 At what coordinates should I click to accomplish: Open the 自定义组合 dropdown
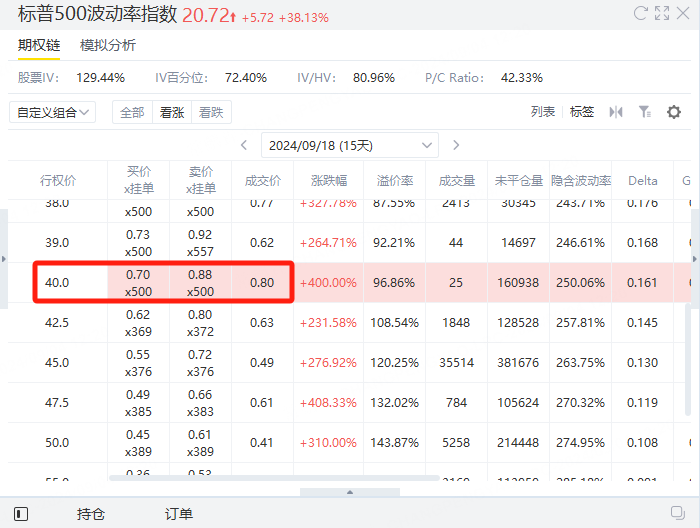coord(52,112)
